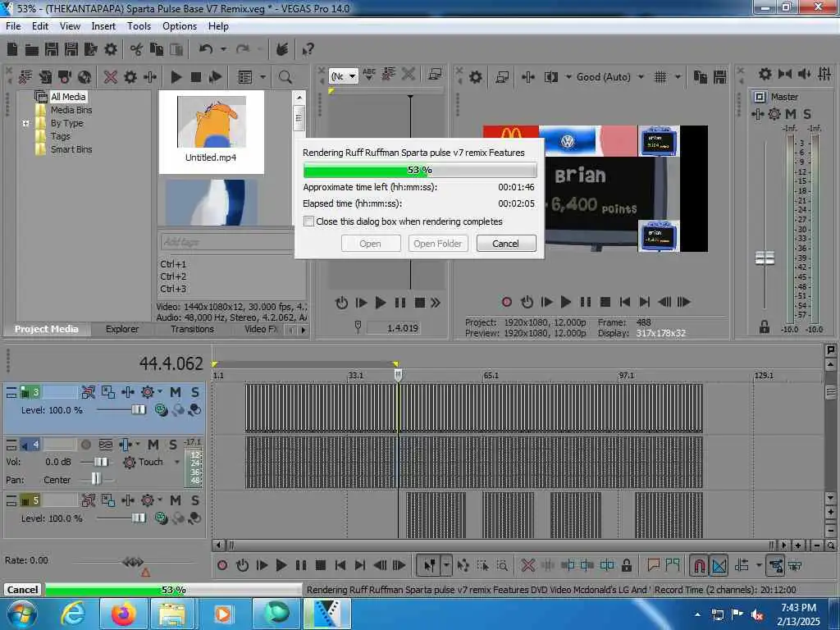
Task: Click the Lock Event padlock icon in bottom toolbar
Action: coord(626,565)
